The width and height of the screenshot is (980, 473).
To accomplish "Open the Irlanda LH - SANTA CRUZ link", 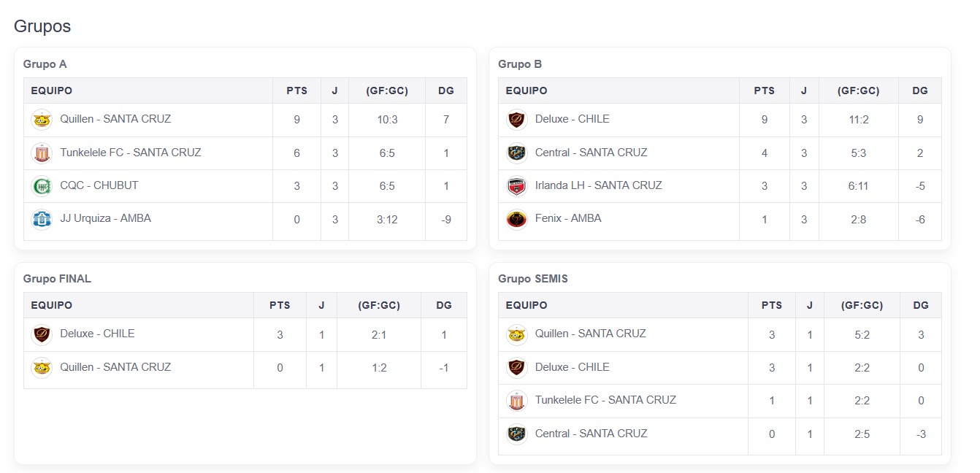I will [598, 185].
